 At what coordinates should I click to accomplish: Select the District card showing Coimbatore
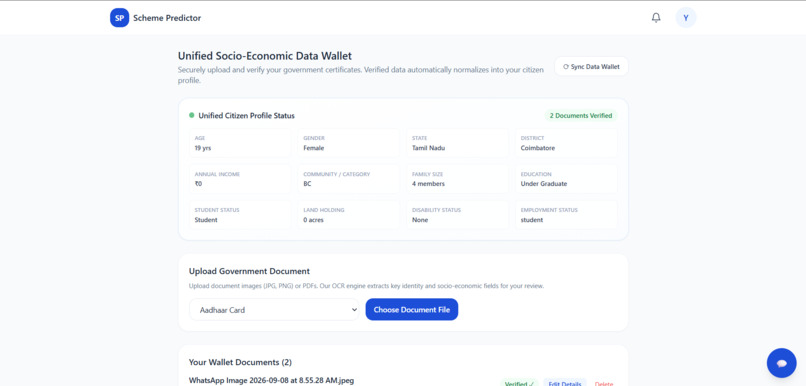coord(566,143)
